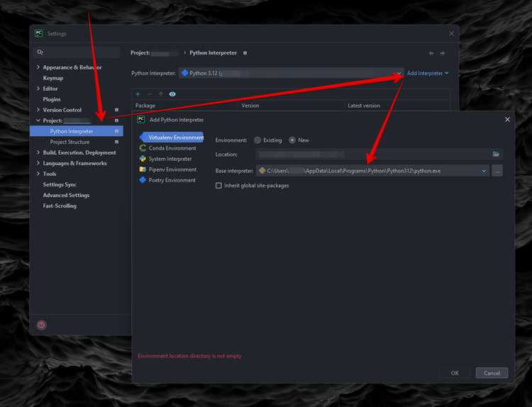Click the Cancel button
532x407 pixels.
coord(492,373)
